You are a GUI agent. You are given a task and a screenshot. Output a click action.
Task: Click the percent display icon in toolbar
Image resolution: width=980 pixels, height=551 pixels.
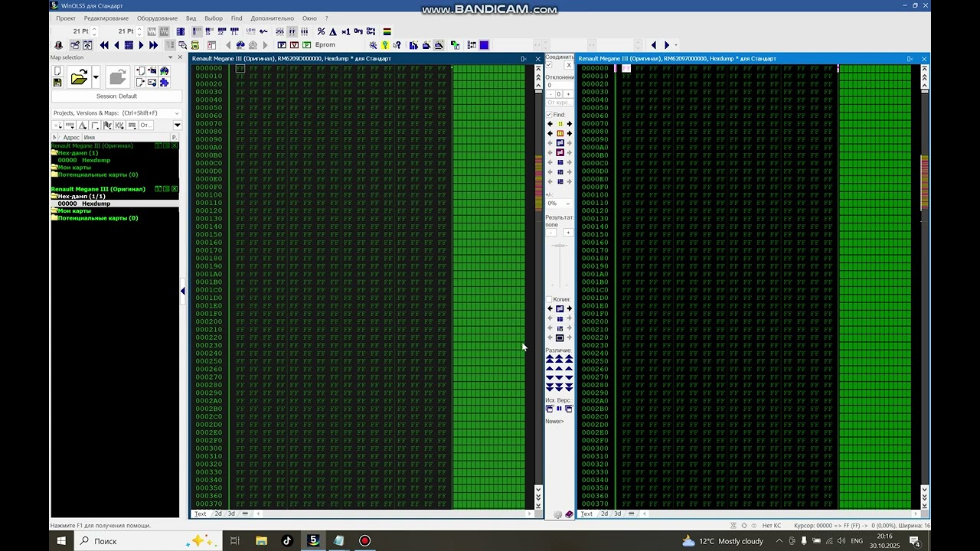(x=321, y=31)
